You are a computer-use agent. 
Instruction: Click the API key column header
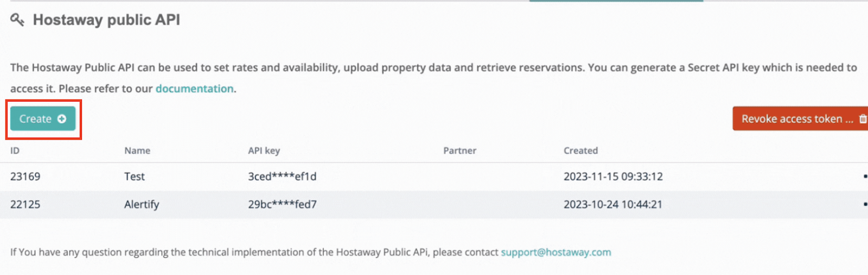click(x=264, y=151)
